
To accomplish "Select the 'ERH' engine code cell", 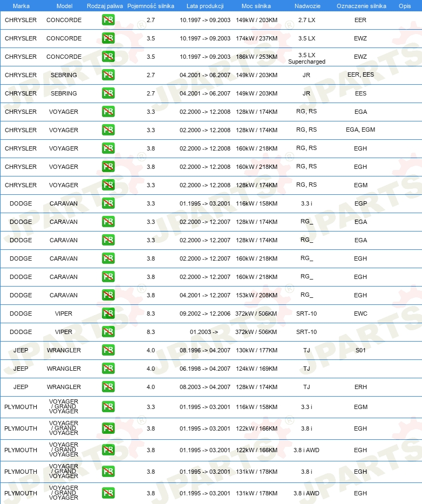I will pos(360,387).
